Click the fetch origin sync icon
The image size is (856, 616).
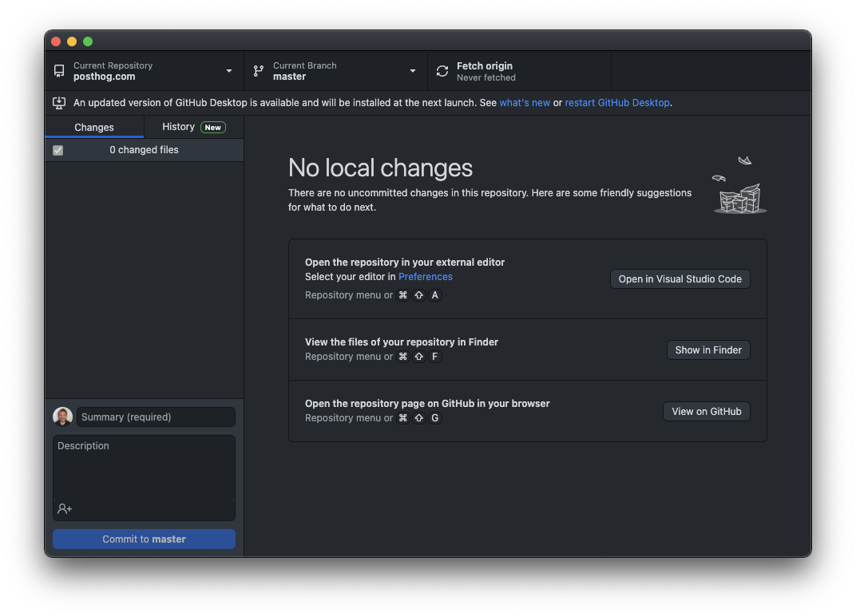pyautogui.click(x=442, y=70)
